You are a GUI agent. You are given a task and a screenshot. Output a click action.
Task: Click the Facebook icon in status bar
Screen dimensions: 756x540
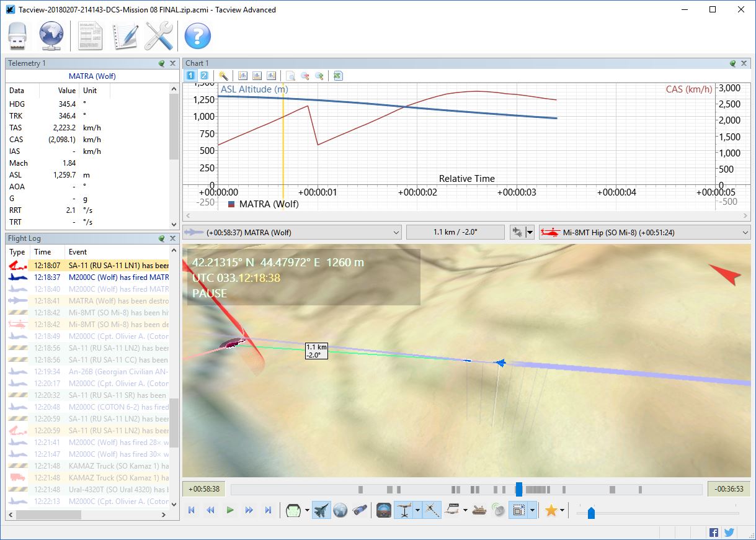click(x=714, y=533)
